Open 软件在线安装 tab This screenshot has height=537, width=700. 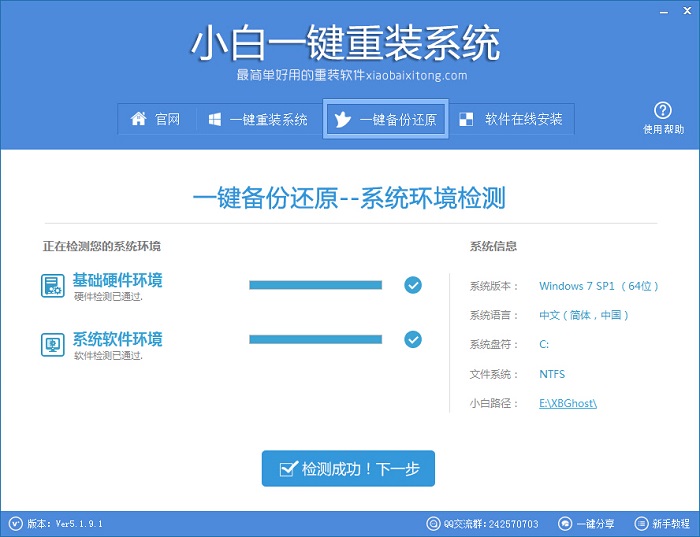(x=510, y=120)
